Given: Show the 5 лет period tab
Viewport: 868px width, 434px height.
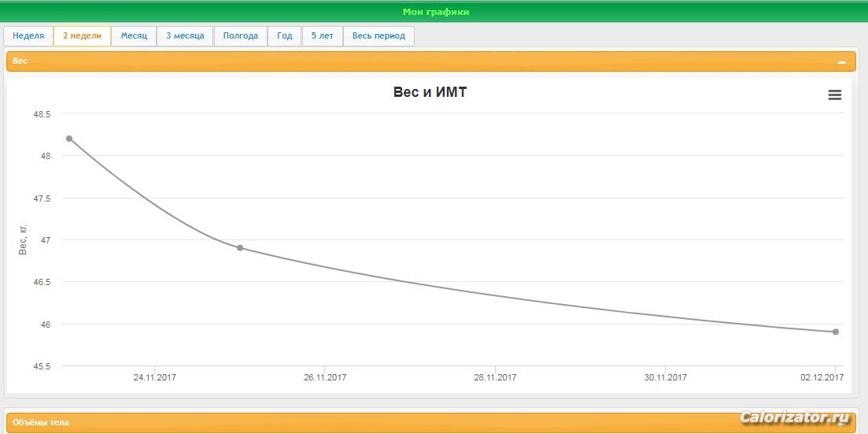Looking at the screenshot, I should 322,36.
